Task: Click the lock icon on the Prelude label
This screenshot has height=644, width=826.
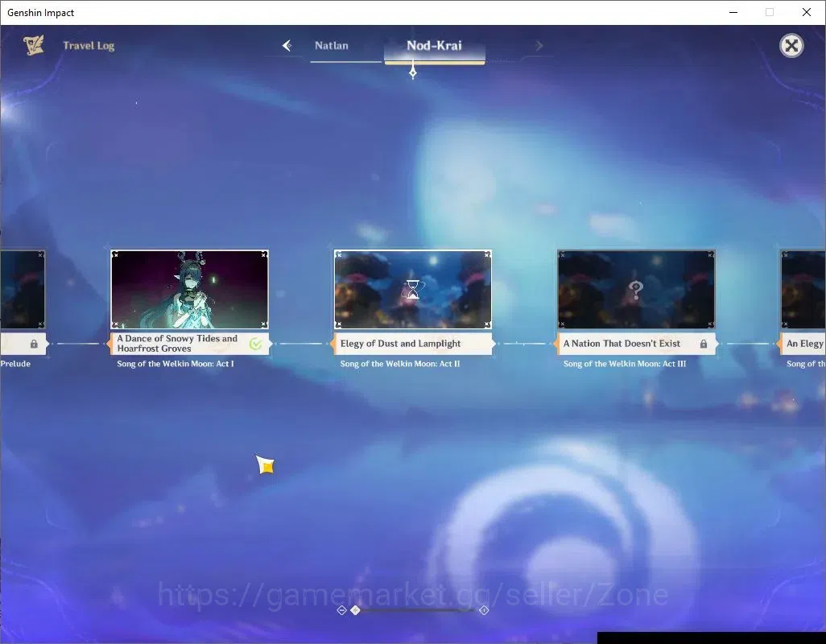Action: point(34,344)
